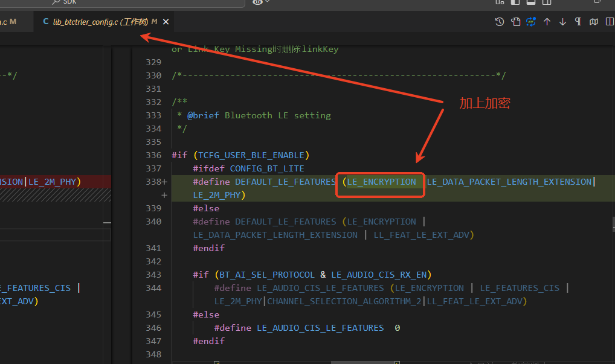Screen dimensions: 615x364
Task: Click the horizontal scrollbar below the code
Action: 364,362
